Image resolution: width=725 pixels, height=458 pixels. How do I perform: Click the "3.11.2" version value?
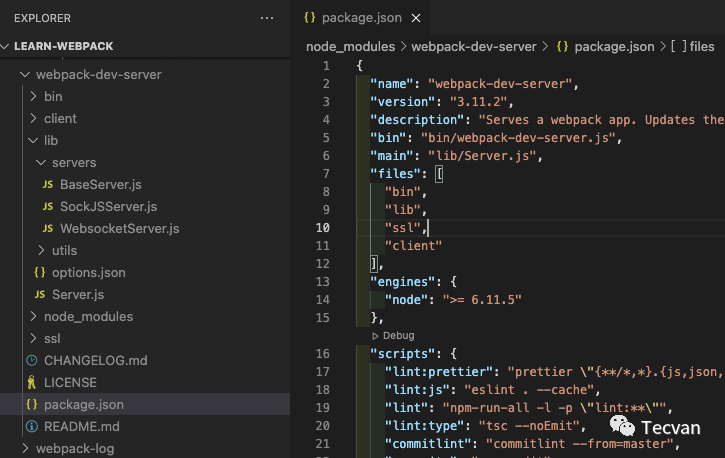pyautogui.click(x=478, y=102)
